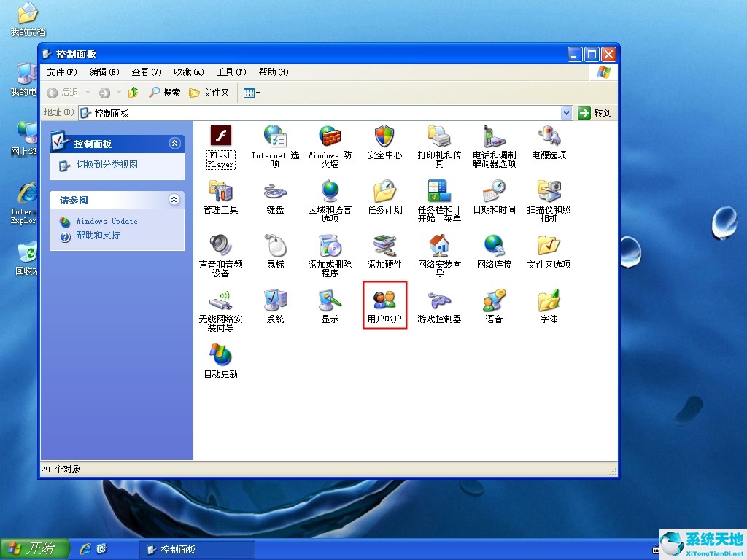Open Windows 防火墙 icon
This screenshot has width=747, height=560.
point(330,147)
